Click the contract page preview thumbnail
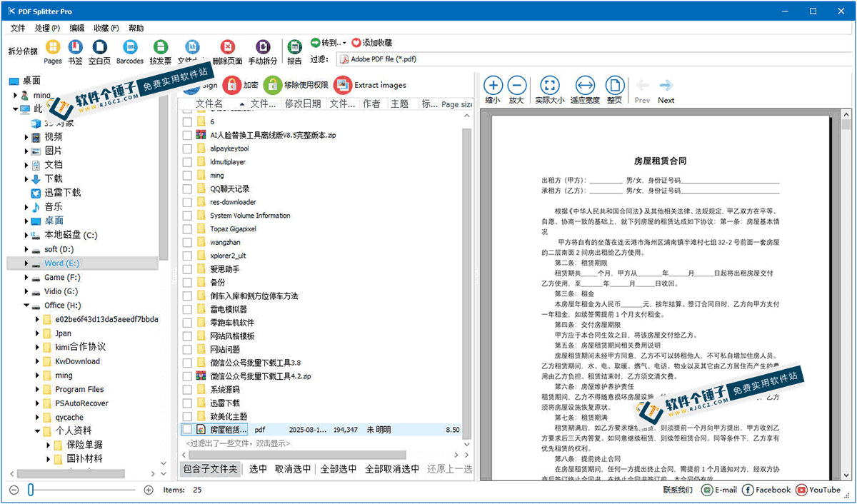857x504 pixels. tap(661, 298)
